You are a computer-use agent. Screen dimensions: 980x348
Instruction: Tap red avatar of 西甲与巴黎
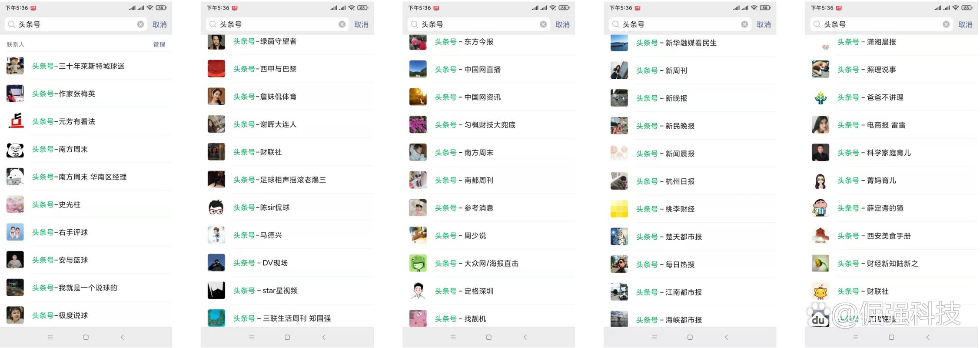pyautogui.click(x=216, y=69)
